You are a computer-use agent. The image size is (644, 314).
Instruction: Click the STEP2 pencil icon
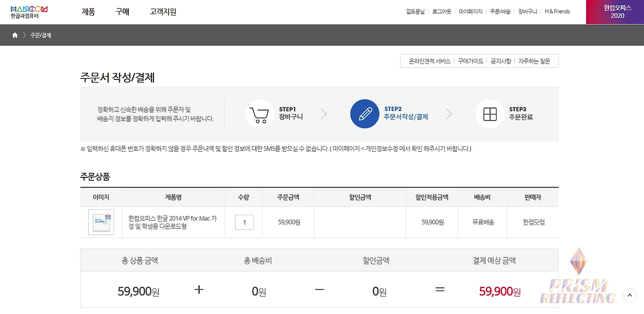click(365, 114)
